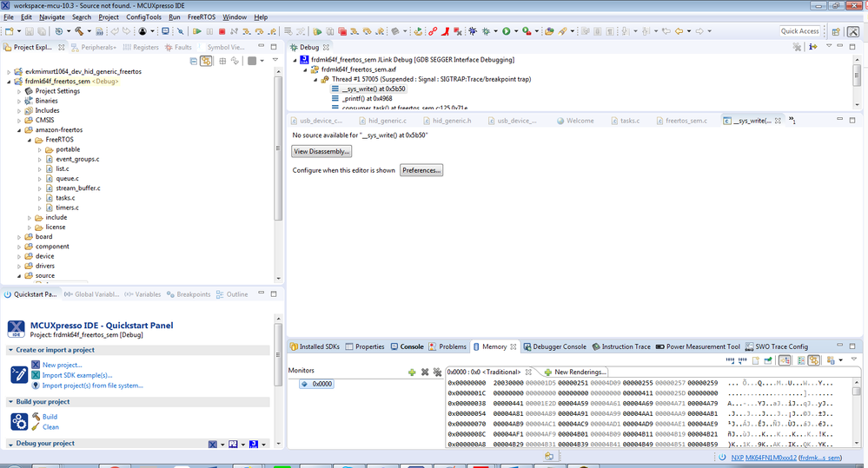Screen dimensions: 868x468
Task: Collapse Thread #1 node in Debug view
Action: click(316, 80)
